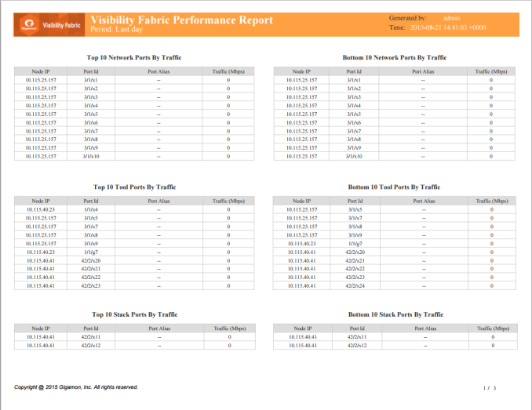Click Bottom 10 Stack Ports By Traffic heading
The height and width of the screenshot is (410, 532).
tap(395, 314)
